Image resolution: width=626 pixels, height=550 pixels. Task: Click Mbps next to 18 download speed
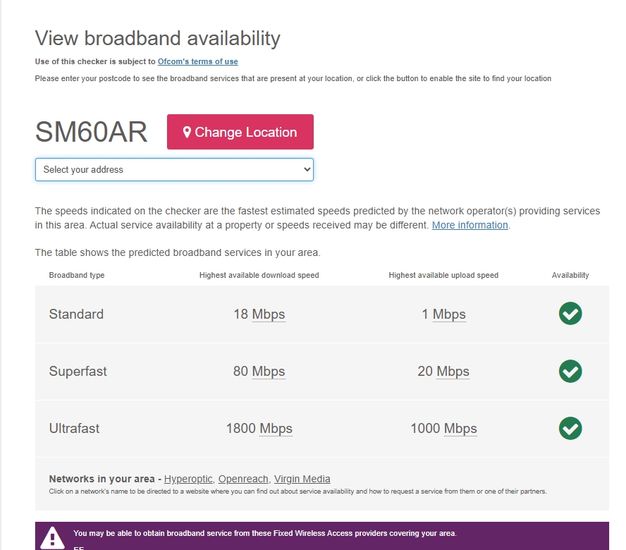point(268,314)
